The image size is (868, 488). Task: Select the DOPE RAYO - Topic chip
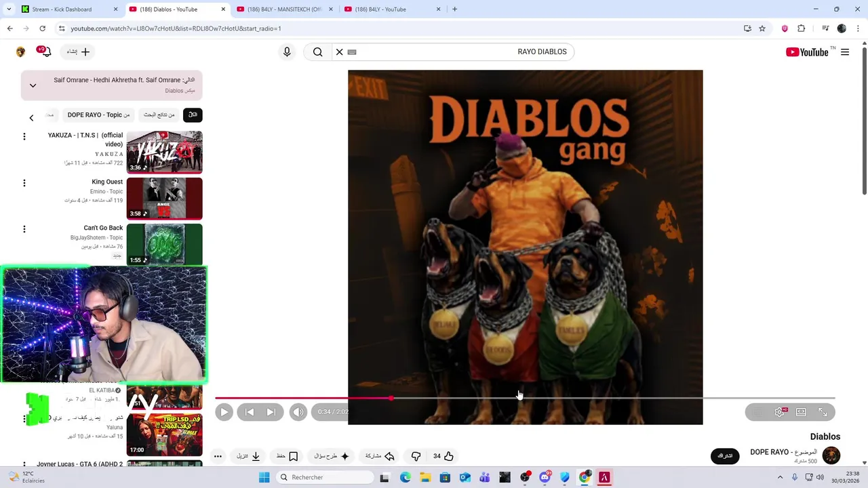pos(98,115)
